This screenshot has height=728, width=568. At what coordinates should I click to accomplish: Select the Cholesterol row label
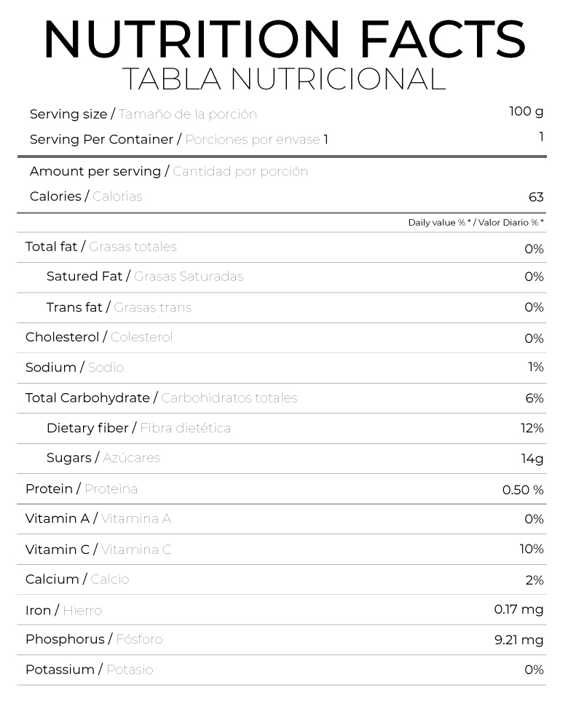coord(99,337)
